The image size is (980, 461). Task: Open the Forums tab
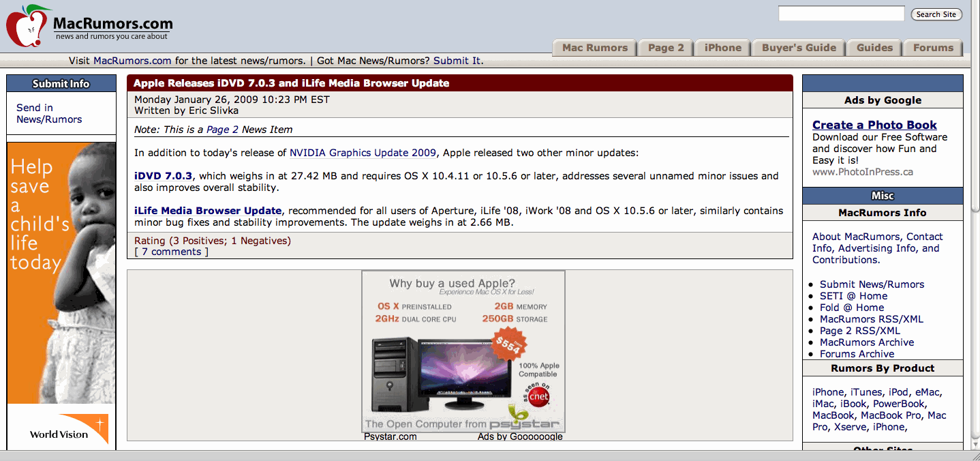[933, 48]
